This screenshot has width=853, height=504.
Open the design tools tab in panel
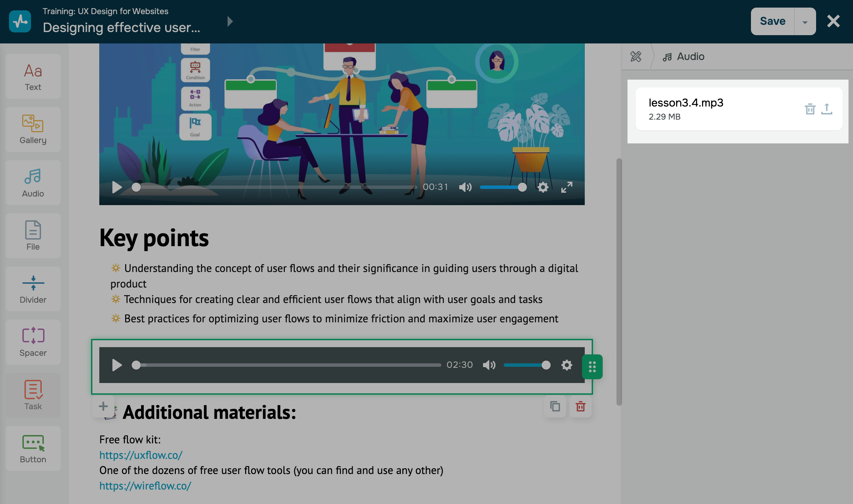click(x=636, y=57)
